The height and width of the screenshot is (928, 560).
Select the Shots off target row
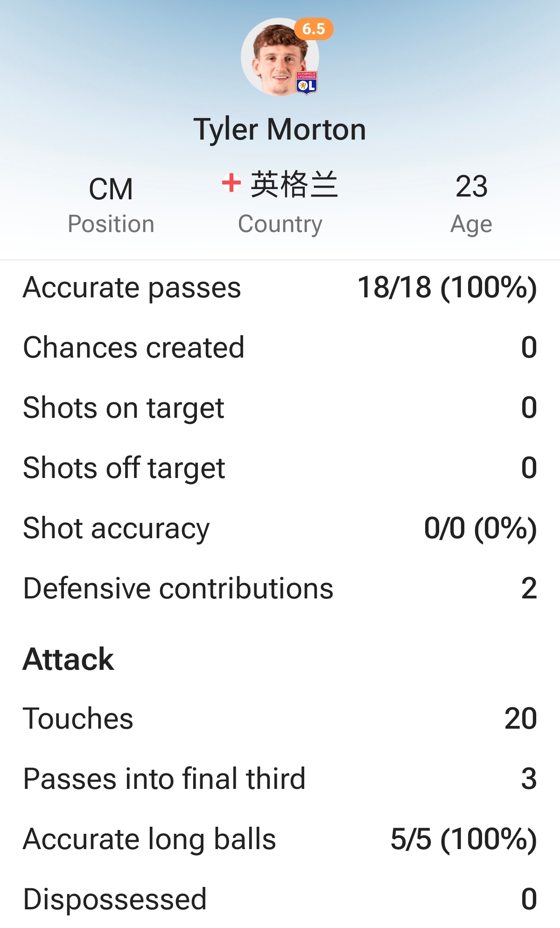pyautogui.click(x=280, y=468)
